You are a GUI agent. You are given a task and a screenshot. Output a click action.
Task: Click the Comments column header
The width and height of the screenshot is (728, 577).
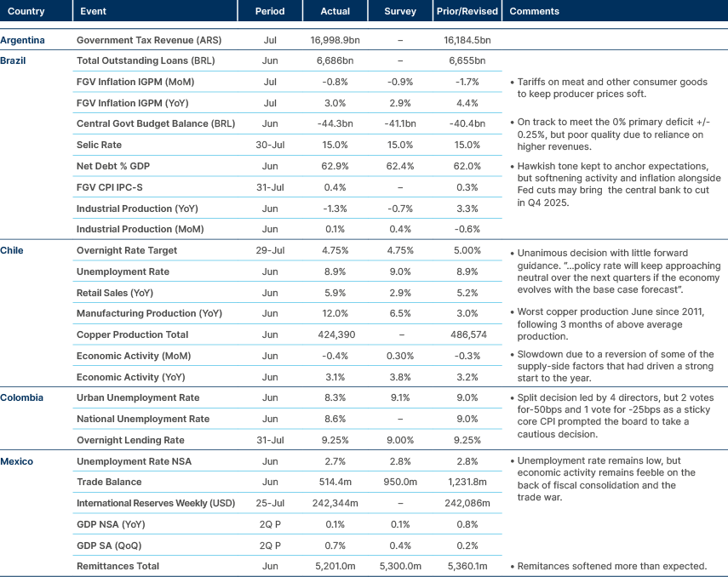tap(535, 11)
